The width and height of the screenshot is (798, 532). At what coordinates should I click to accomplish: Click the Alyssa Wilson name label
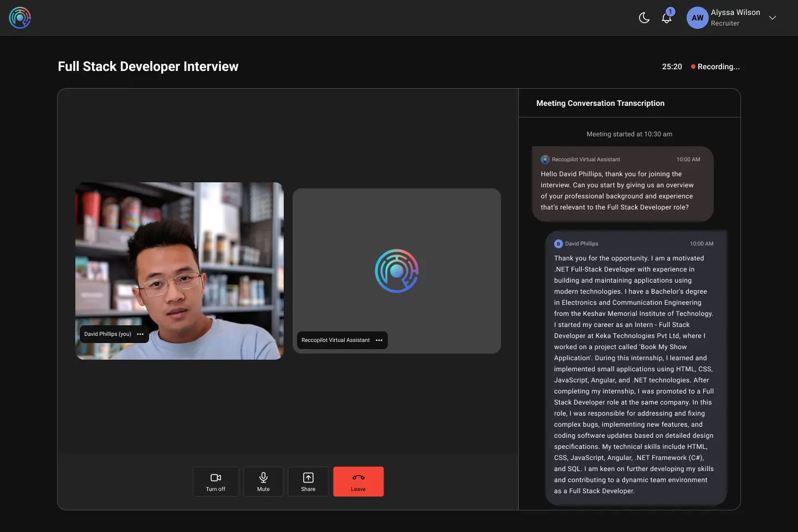[735, 12]
